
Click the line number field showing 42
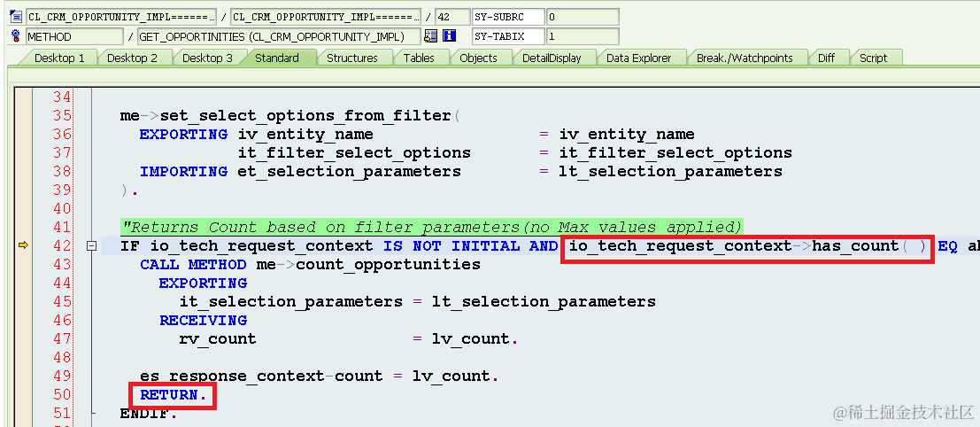pyautogui.click(x=451, y=17)
